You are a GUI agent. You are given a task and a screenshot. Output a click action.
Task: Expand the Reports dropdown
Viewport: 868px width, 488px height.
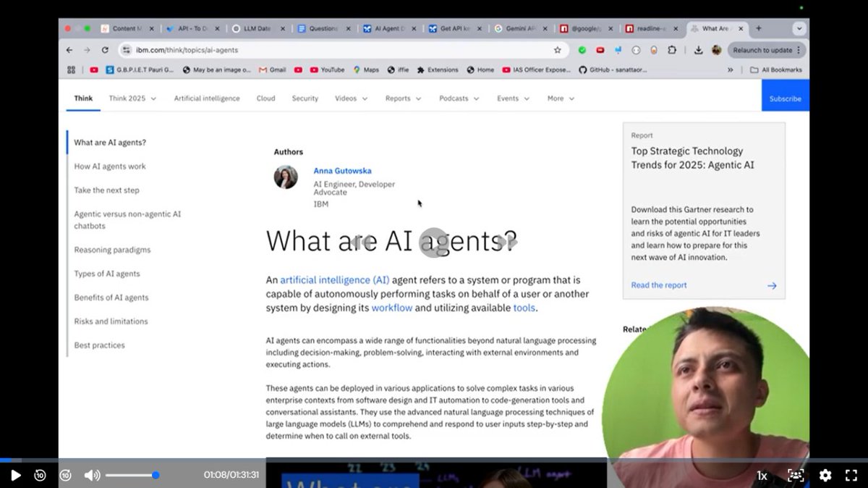(403, 98)
